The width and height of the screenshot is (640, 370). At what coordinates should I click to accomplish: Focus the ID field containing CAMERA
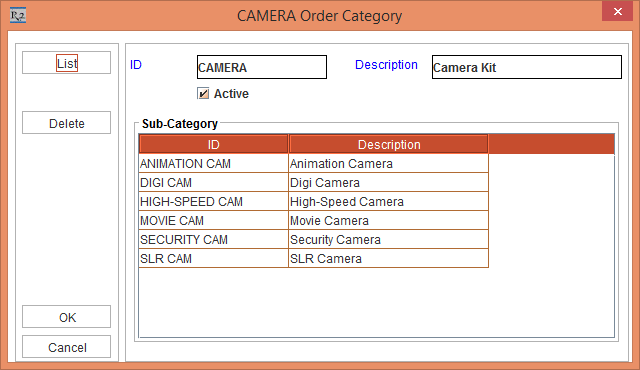(x=262, y=67)
